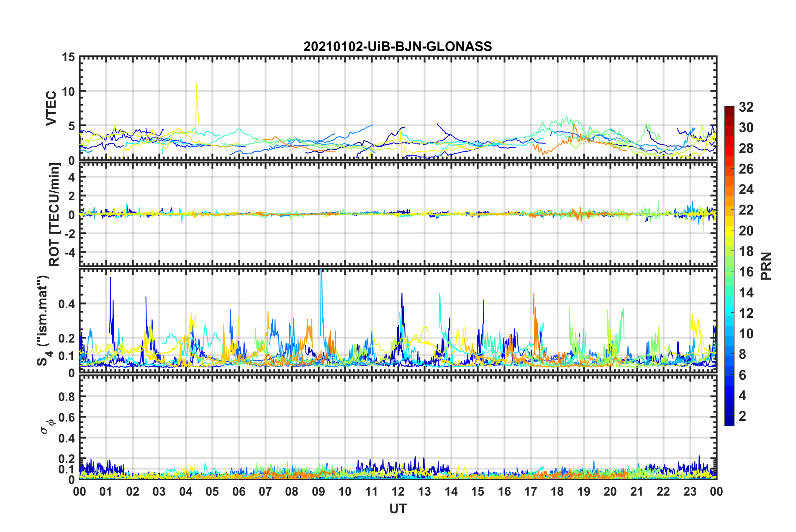Select the -2 tick on the ROT axis
The width and height of the screenshot is (796, 532).
pos(70,233)
